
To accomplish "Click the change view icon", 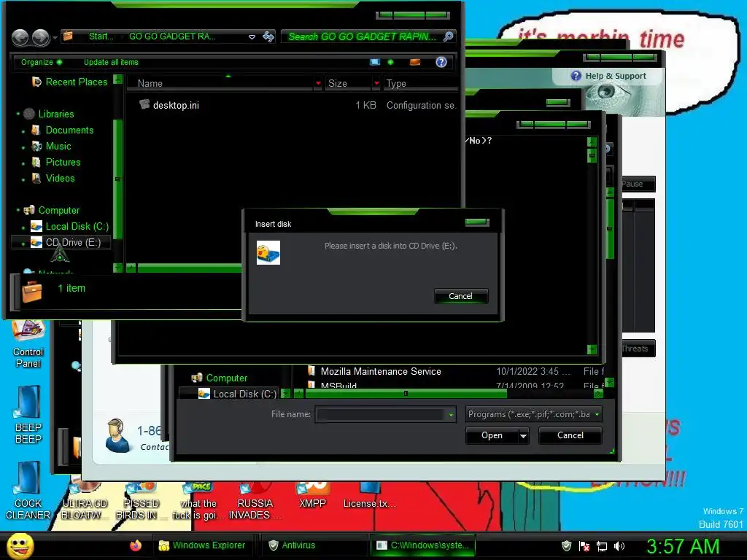I will (x=375, y=62).
